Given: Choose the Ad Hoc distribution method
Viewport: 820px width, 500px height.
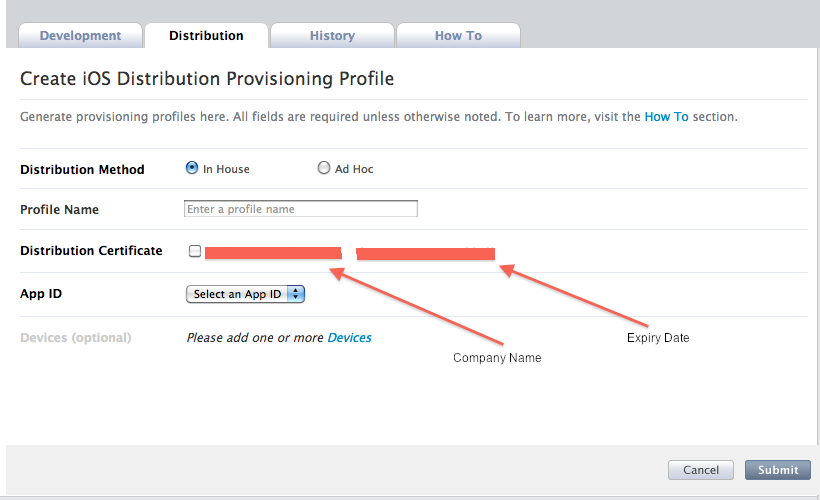Looking at the screenshot, I should 324,169.
